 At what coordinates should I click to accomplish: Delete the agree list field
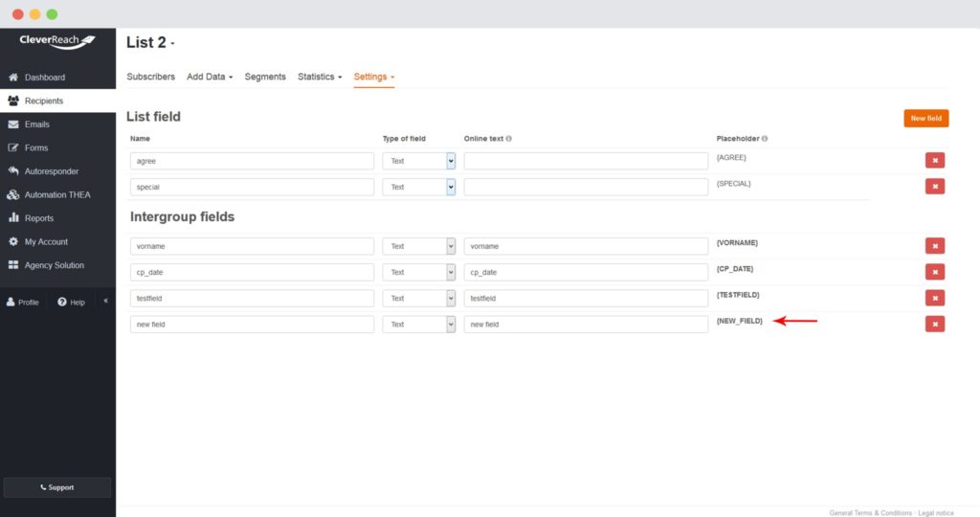click(935, 161)
